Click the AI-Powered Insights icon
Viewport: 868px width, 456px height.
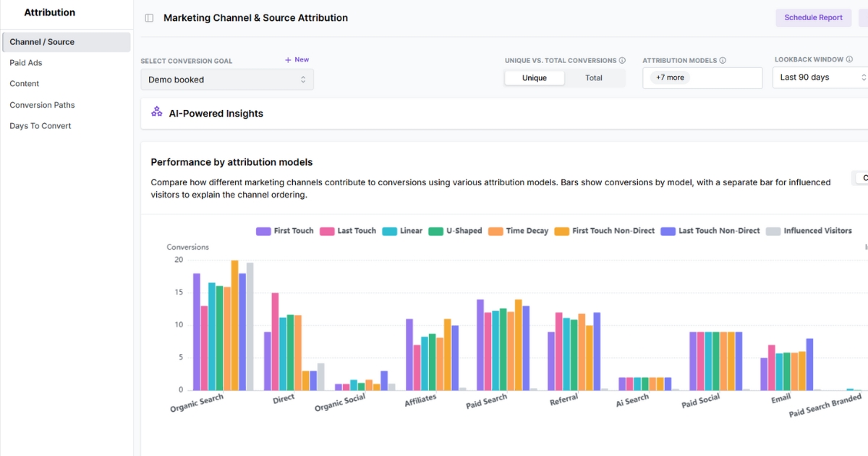point(156,113)
